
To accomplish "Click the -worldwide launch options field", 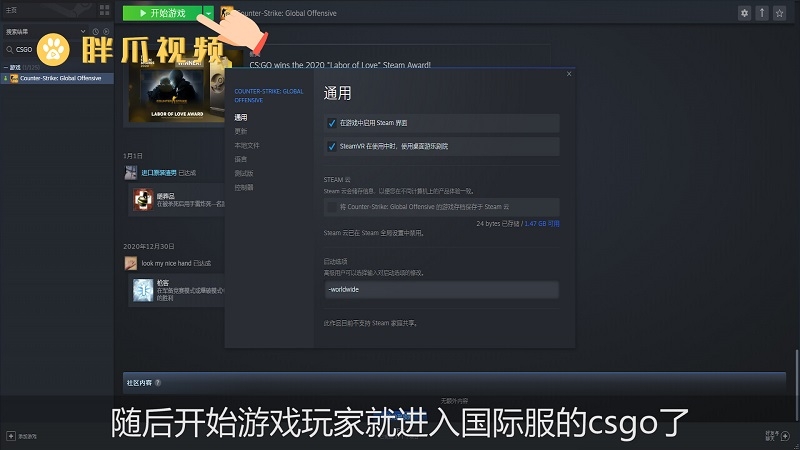I will [441, 290].
